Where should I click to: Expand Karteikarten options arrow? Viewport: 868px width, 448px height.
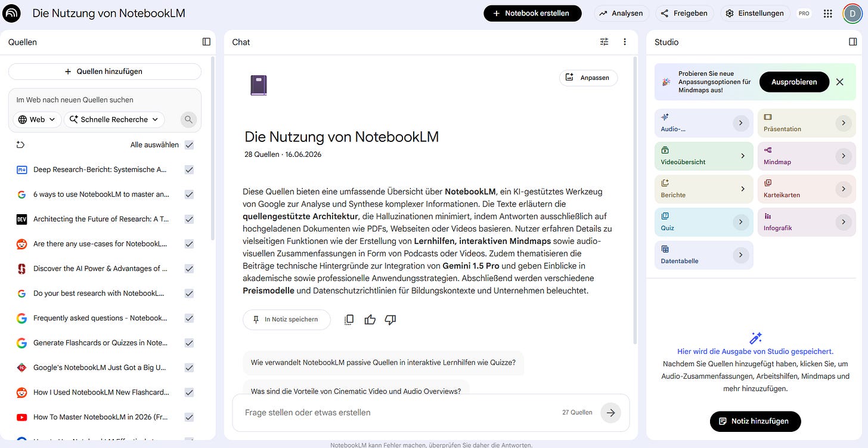tap(844, 189)
